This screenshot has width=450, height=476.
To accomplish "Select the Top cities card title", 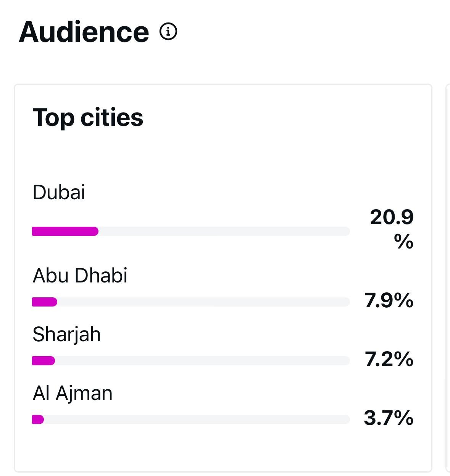I will [x=88, y=117].
